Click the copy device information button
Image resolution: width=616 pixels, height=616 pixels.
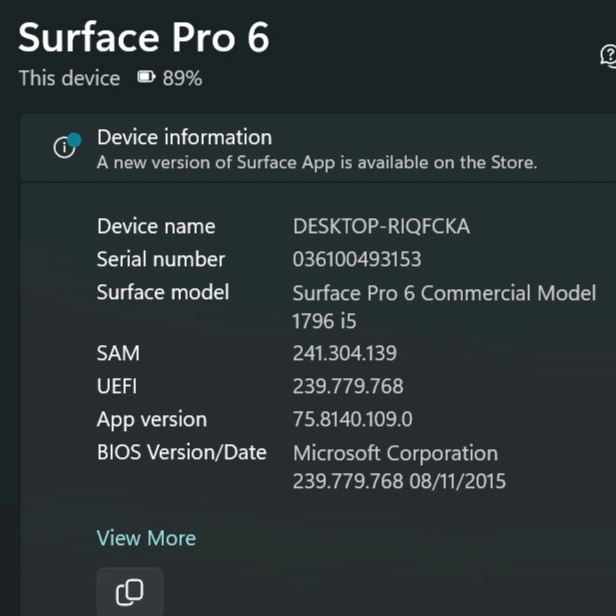tap(129, 592)
